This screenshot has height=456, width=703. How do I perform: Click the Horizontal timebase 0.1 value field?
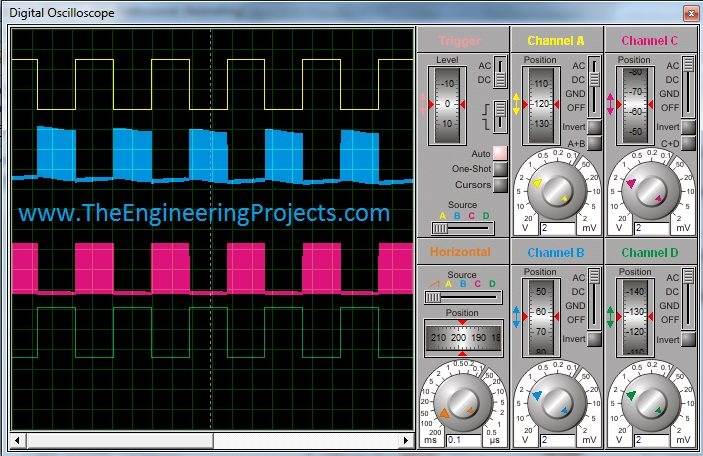464,440
